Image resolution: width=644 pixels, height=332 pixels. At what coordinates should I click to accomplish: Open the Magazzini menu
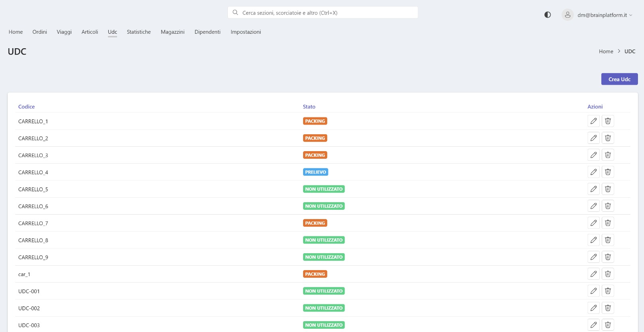(172, 32)
